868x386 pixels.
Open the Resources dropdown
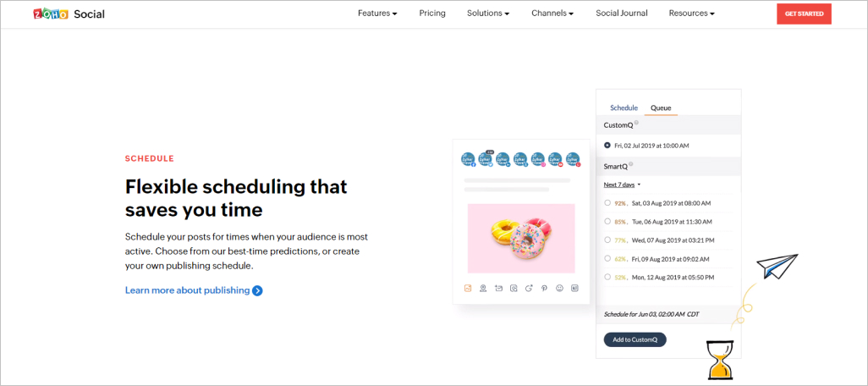[x=691, y=14]
